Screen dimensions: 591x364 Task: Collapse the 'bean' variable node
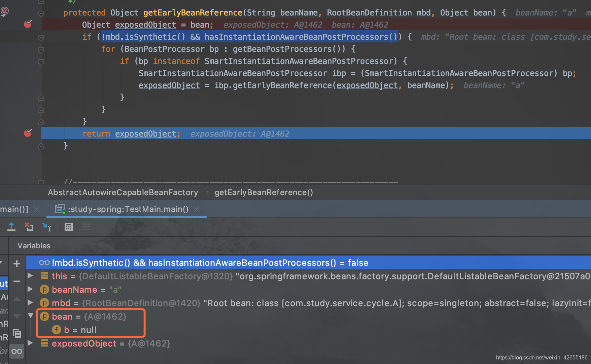(30, 316)
